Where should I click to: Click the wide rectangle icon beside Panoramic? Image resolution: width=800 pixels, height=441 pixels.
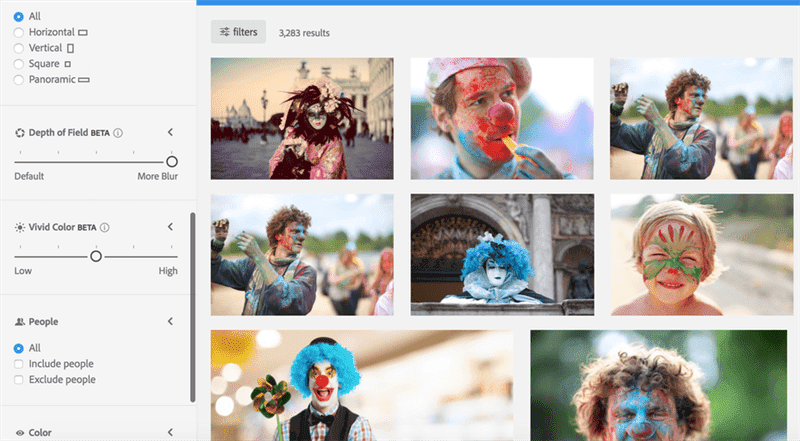84,80
